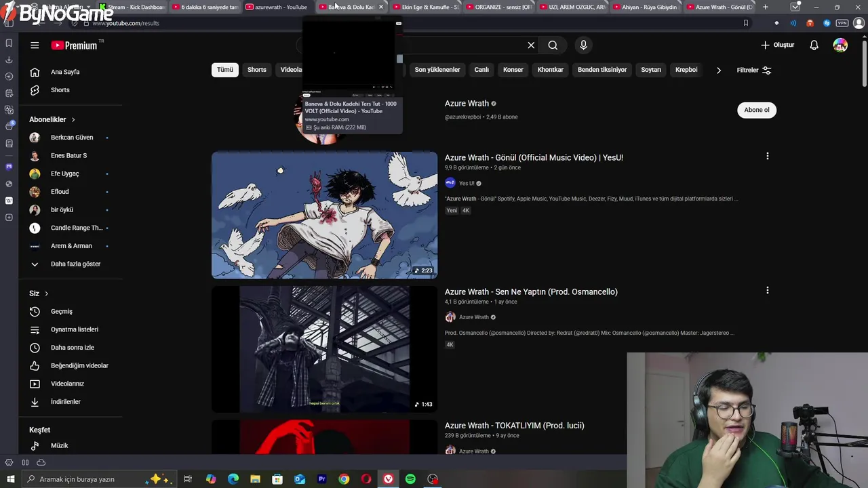This screenshot has height=488, width=868.
Task: Select the Soytarı filter chip
Action: pos(651,70)
